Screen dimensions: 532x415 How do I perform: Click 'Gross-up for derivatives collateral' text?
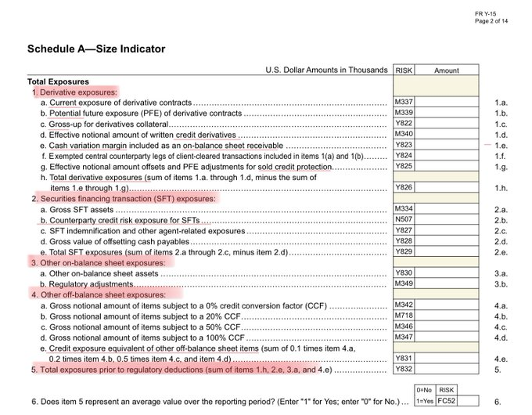109,124
